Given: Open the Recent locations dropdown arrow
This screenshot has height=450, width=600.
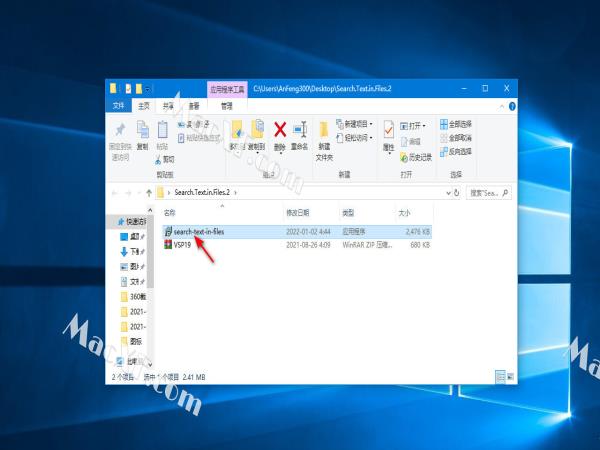Looking at the screenshot, I should point(139,193).
